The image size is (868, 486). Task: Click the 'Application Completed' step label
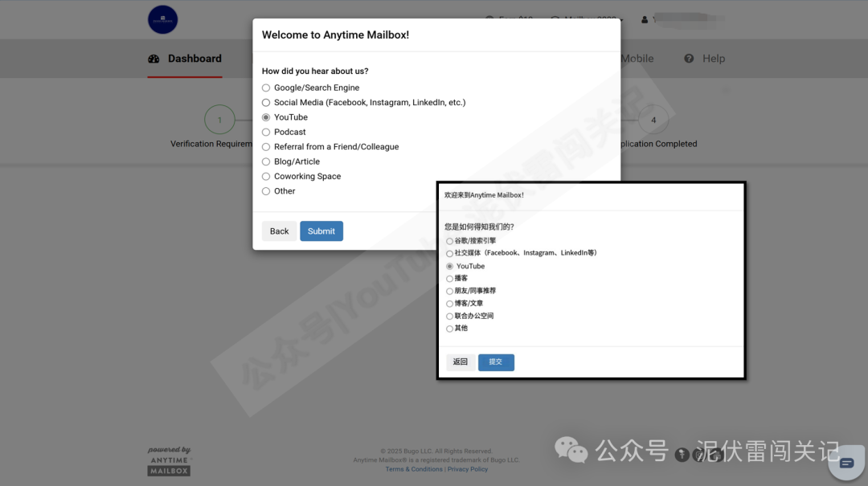[659, 144]
